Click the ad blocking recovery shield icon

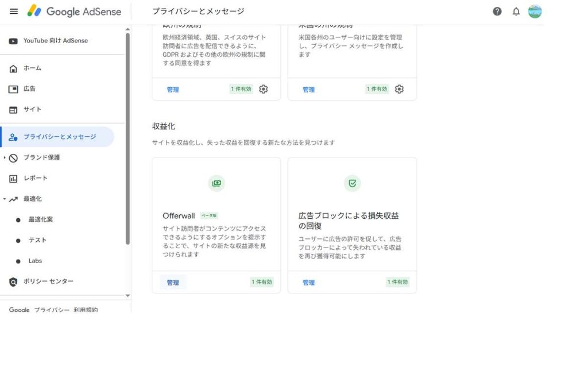coord(352,183)
